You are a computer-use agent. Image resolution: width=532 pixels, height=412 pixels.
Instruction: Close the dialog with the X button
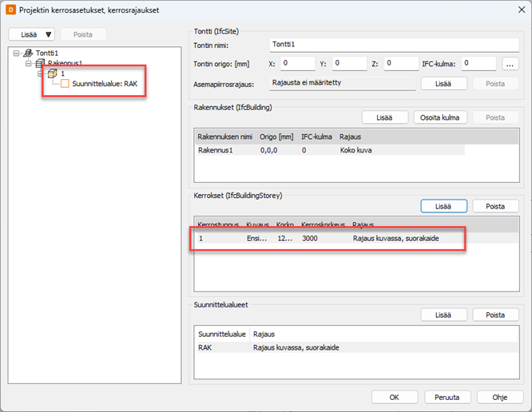pyautogui.click(x=514, y=10)
